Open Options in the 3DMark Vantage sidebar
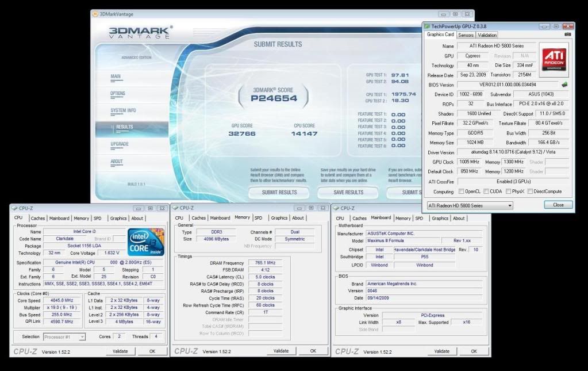The height and width of the screenshot is (371, 588). pyautogui.click(x=118, y=93)
